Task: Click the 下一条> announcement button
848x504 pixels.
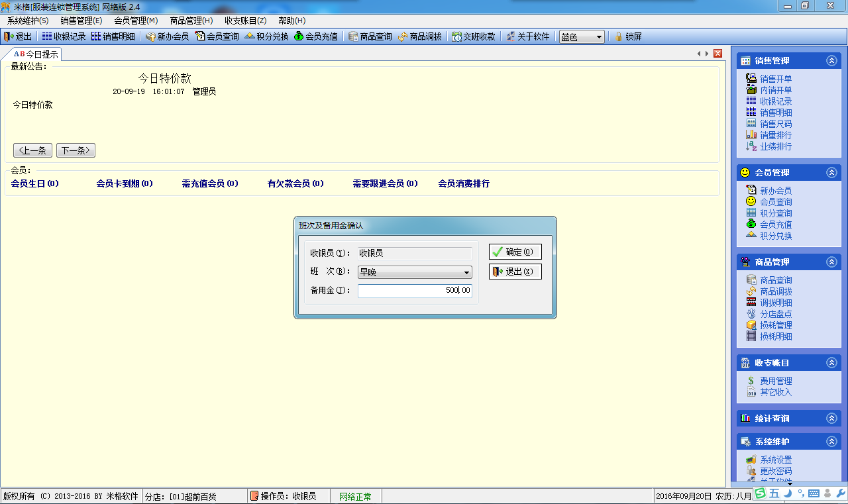Action: tap(76, 150)
